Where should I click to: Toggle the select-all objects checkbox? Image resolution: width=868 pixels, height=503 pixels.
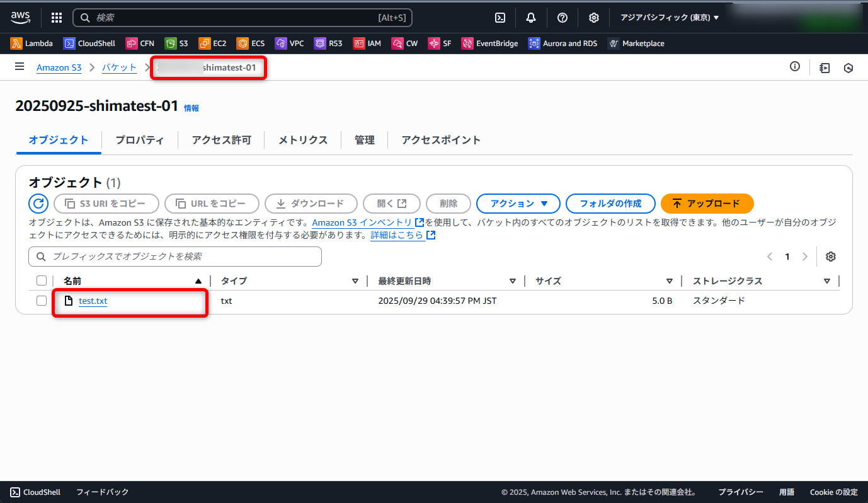tap(42, 281)
